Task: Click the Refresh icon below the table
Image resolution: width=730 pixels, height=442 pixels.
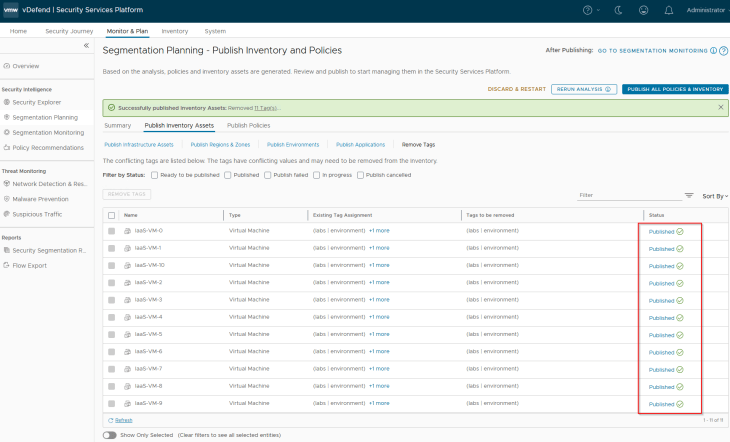Action: tap(109, 420)
